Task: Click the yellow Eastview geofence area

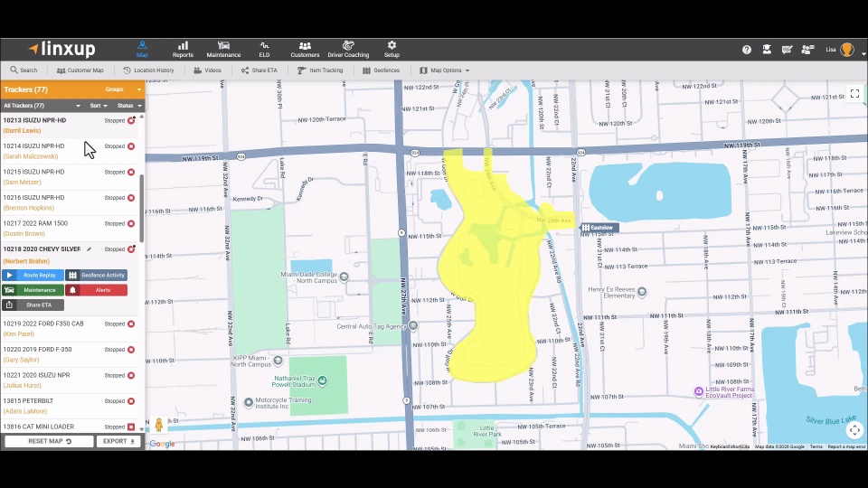Action: [490, 266]
